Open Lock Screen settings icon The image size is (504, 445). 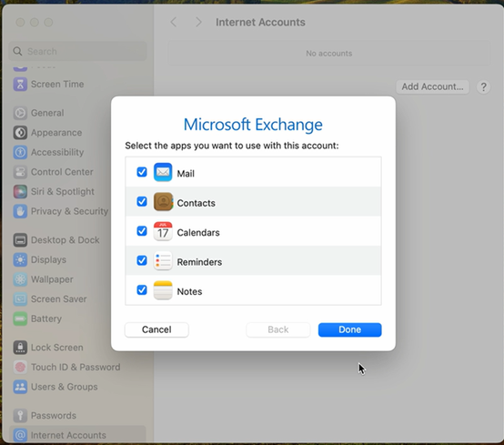tap(20, 348)
